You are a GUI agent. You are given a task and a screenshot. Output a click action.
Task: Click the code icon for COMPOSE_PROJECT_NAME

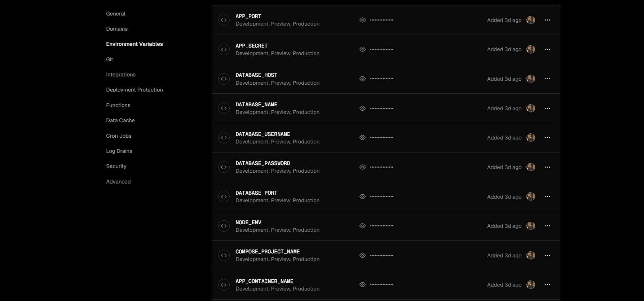[224, 256]
